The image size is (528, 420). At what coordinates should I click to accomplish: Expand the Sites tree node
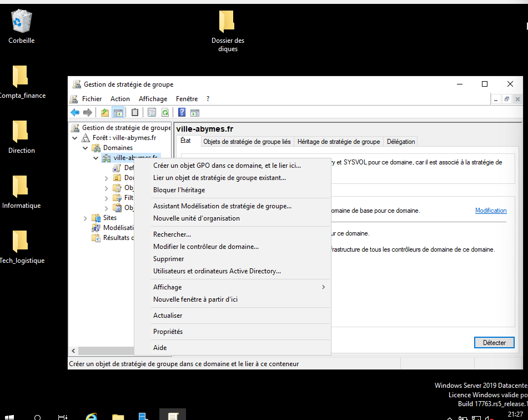click(x=86, y=218)
